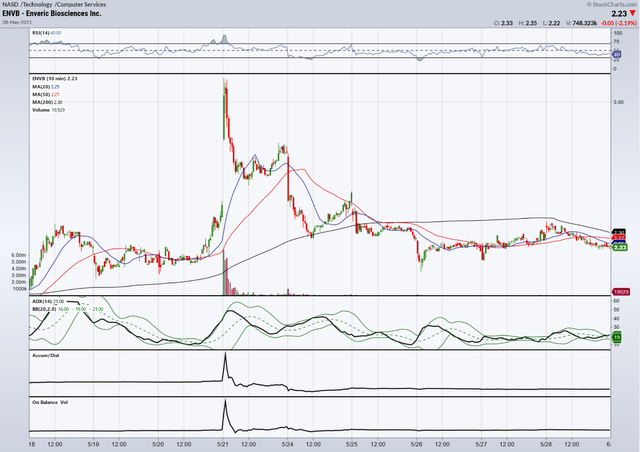Click the red MA(50) price tag on axis
The image size is (640, 452).
coord(620,238)
